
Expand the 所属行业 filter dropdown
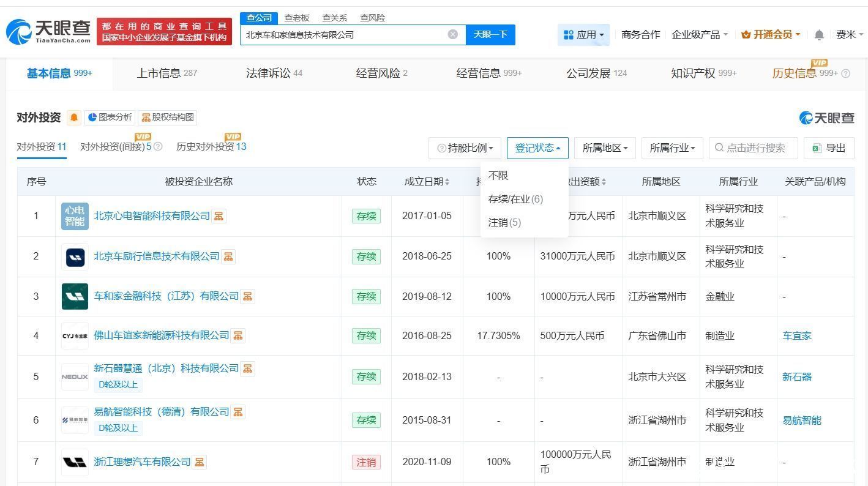pyautogui.click(x=672, y=148)
